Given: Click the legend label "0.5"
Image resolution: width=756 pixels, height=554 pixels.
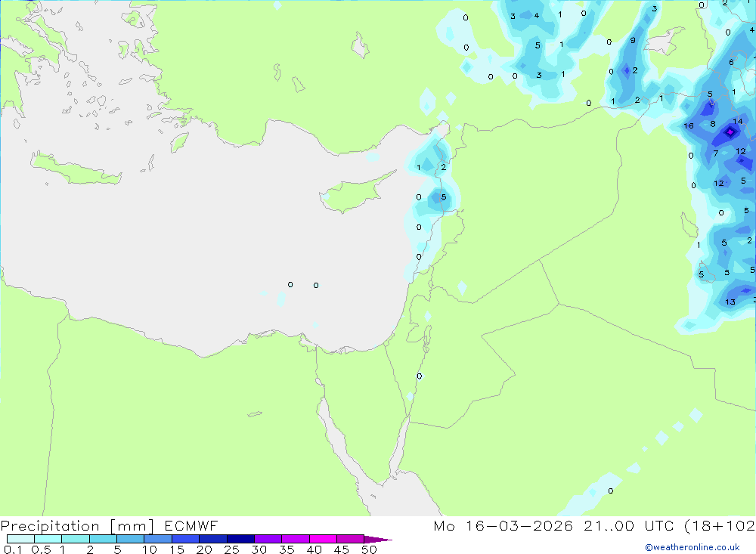Looking at the screenshot, I should (41, 549).
